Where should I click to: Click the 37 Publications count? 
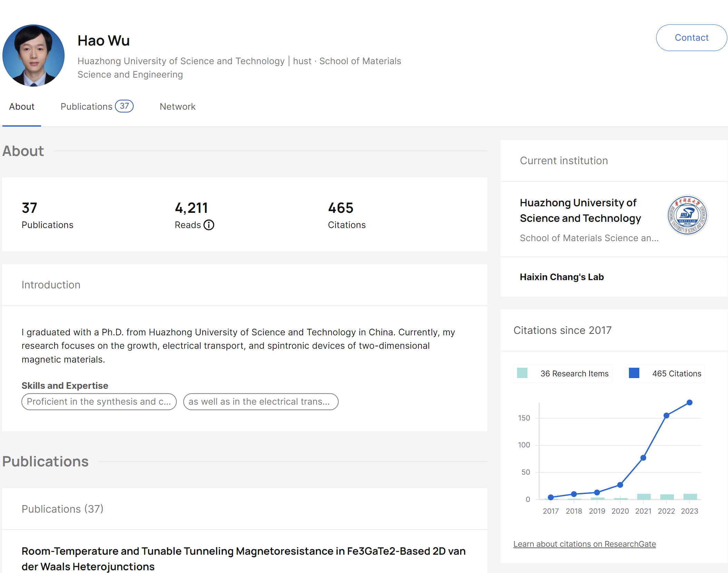[29, 208]
